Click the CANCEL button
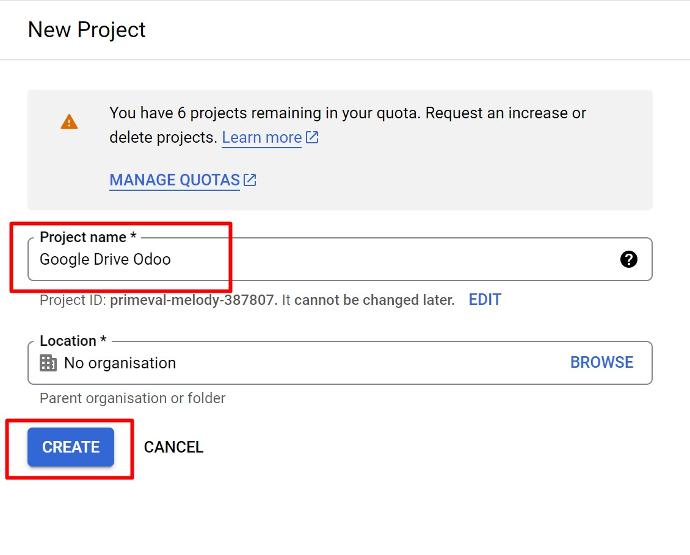Image resolution: width=690 pixels, height=555 pixels. 173,447
